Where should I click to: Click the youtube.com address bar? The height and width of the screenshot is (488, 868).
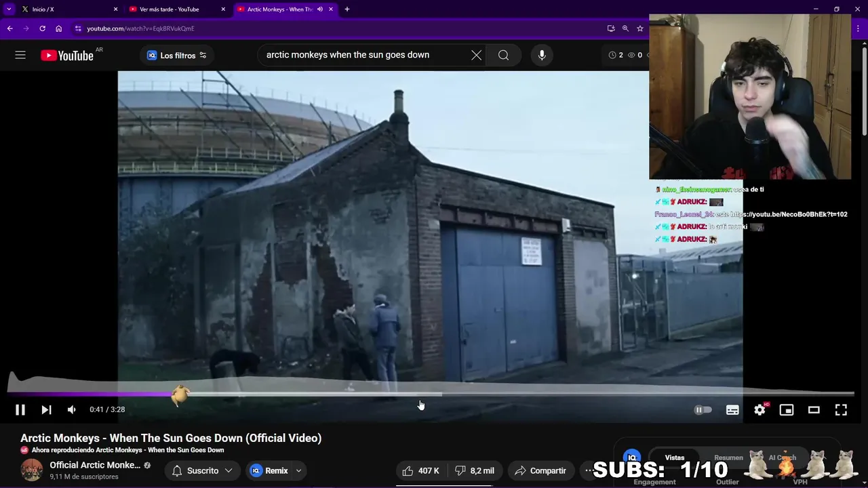pyautogui.click(x=339, y=28)
